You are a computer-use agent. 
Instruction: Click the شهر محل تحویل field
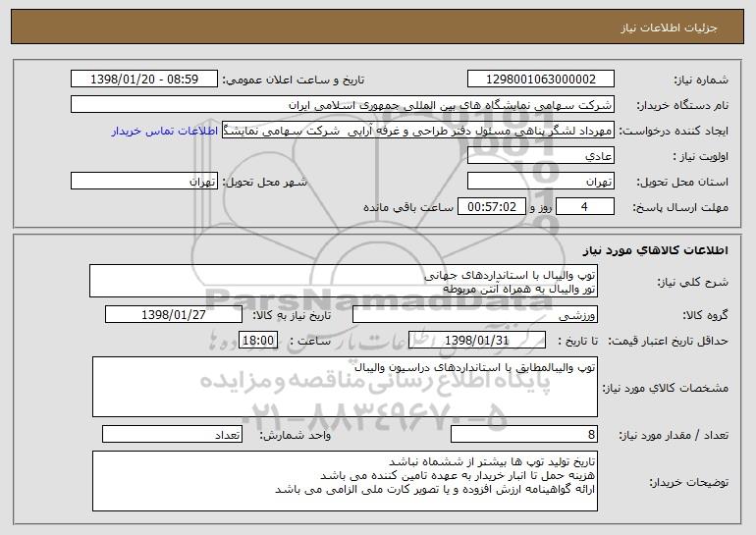pyautogui.click(x=144, y=182)
